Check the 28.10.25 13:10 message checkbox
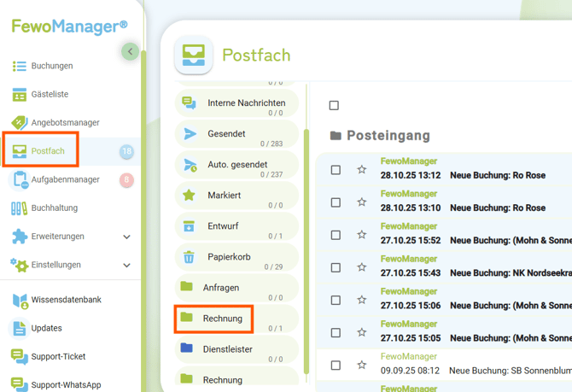572x392 pixels. pos(336,202)
